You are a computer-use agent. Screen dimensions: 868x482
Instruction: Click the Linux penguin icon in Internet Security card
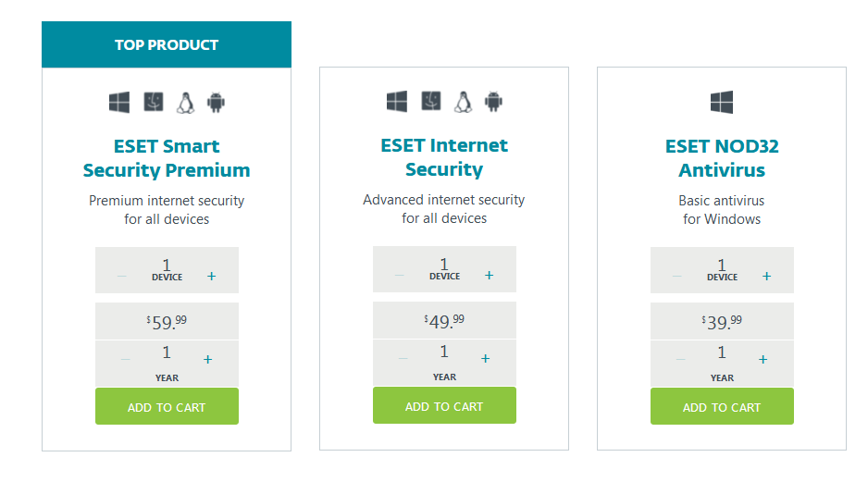click(x=464, y=102)
